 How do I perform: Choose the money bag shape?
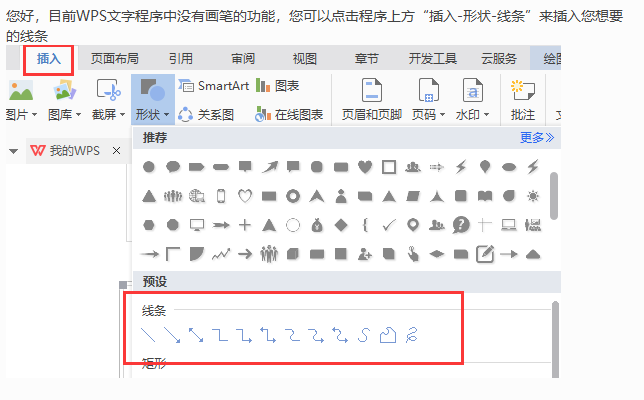(x=317, y=225)
